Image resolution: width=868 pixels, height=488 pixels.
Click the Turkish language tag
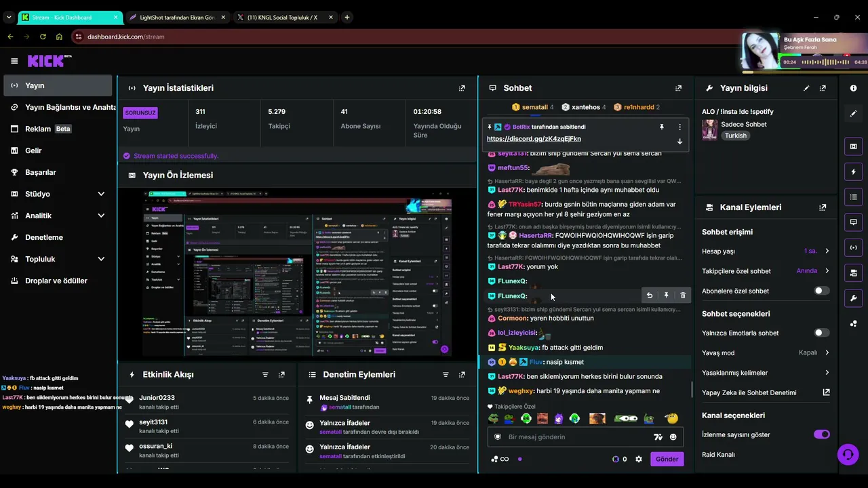[735, 136]
